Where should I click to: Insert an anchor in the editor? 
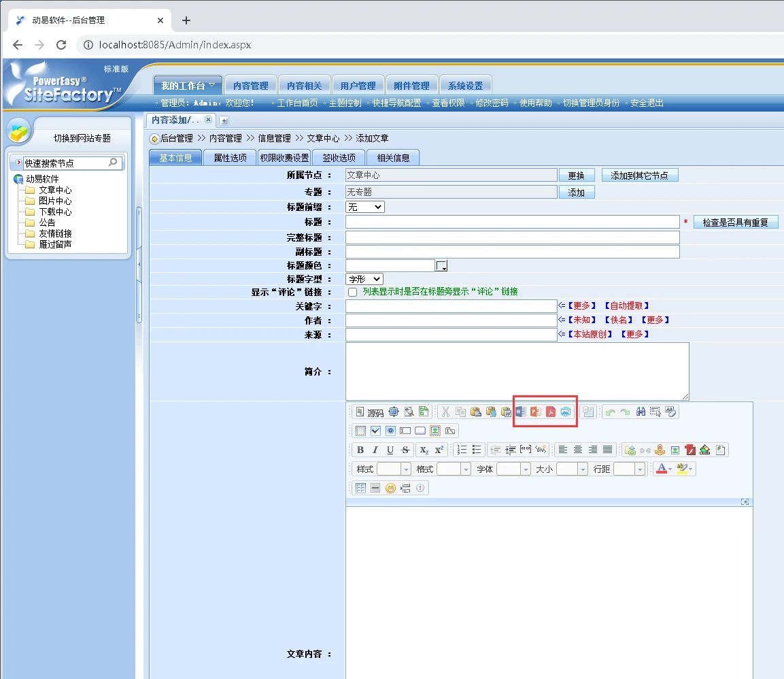click(660, 450)
